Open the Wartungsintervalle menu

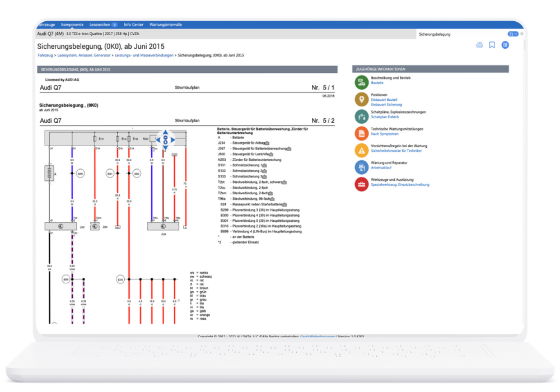(165, 25)
